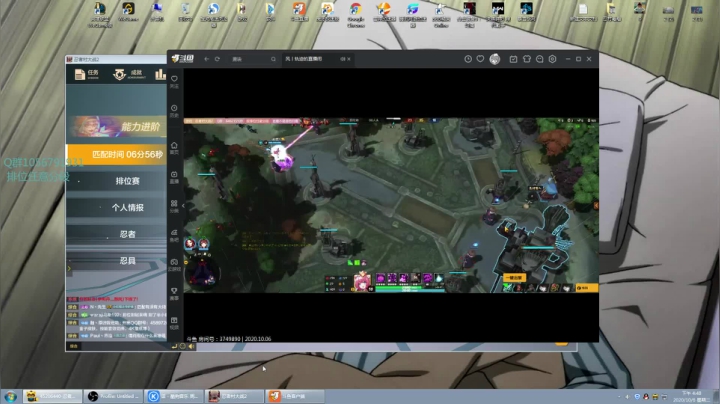Close the live room tab

click(349, 59)
